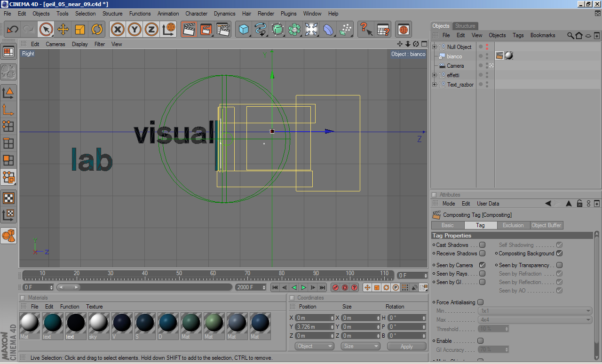The width and height of the screenshot is (602, 364).
Task: Toggle X axis lock
Action: pos(118,30)
